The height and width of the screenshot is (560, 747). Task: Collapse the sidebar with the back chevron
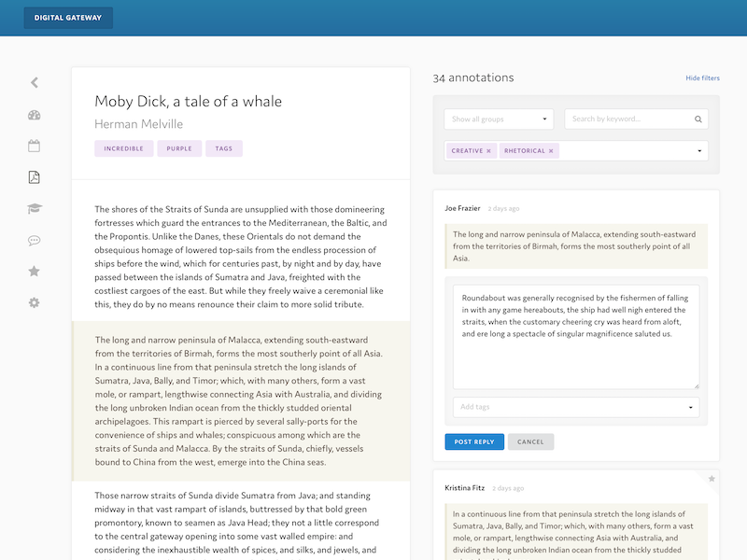(35, 82)
